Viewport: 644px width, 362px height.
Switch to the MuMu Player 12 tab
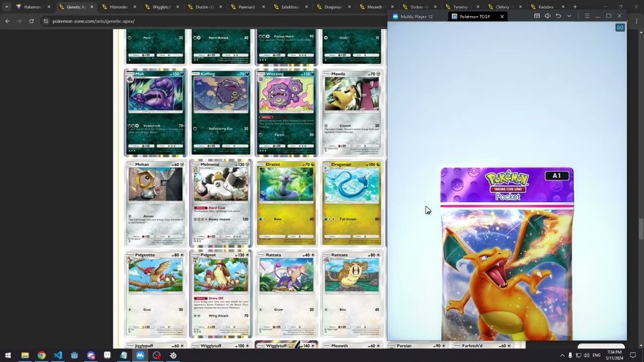[x=416, y=17]
